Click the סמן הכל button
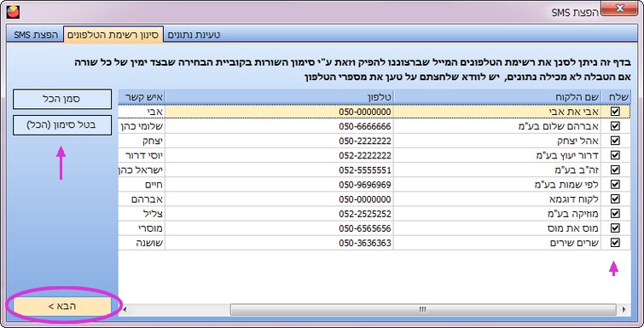 point(62,99)
